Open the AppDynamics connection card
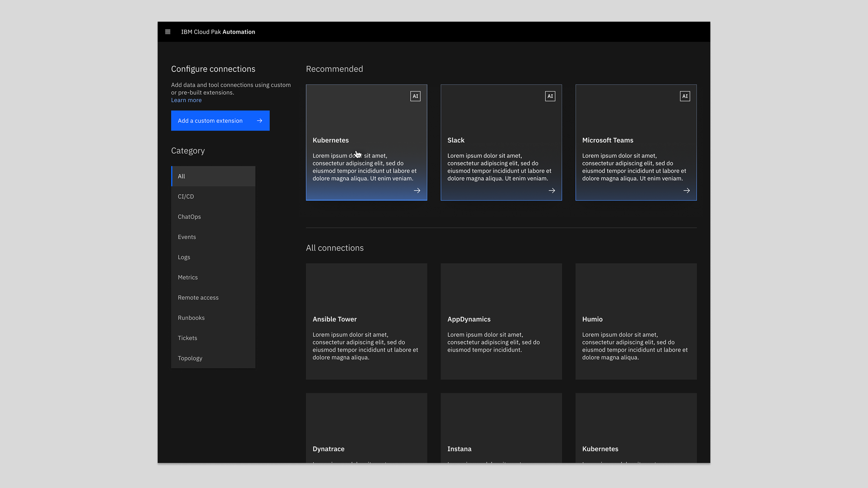 pos(501,321)
